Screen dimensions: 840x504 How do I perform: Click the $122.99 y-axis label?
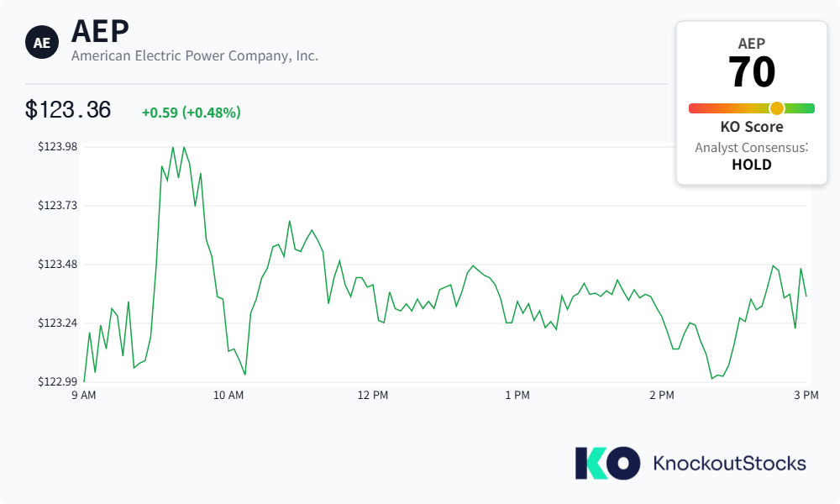click(x=57, y=381)
